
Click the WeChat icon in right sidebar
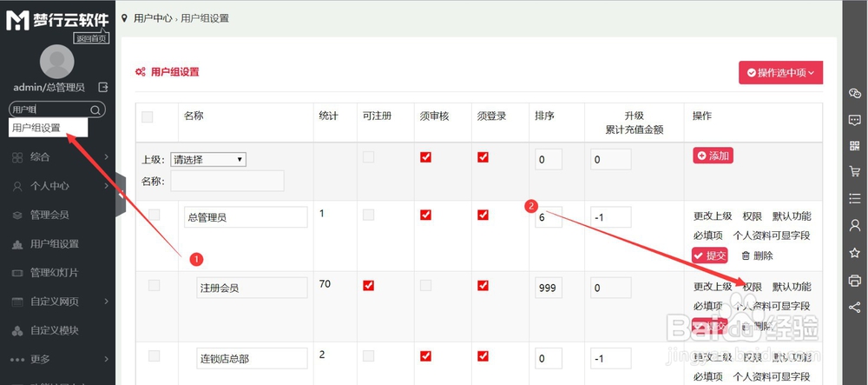click(x=855, y=92)
